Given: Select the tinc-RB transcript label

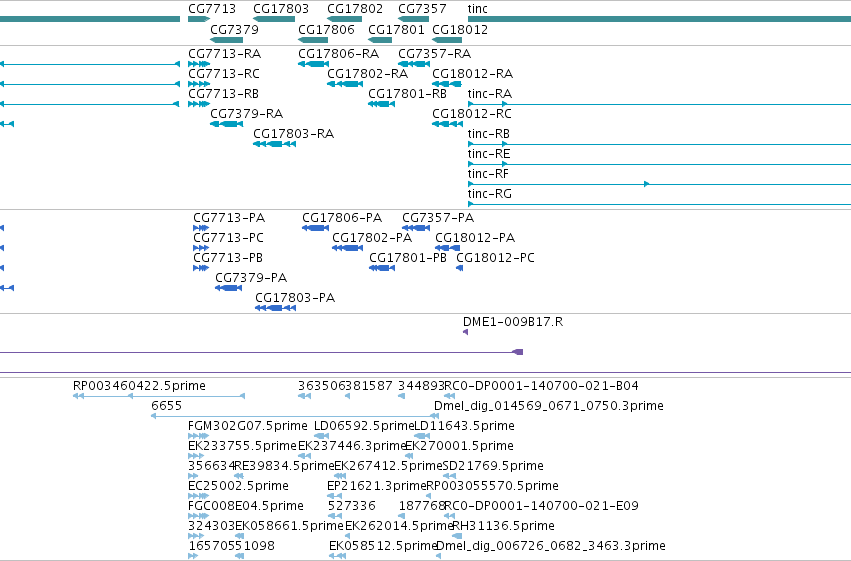Looking at the screenshot, I should pos(488,134).
